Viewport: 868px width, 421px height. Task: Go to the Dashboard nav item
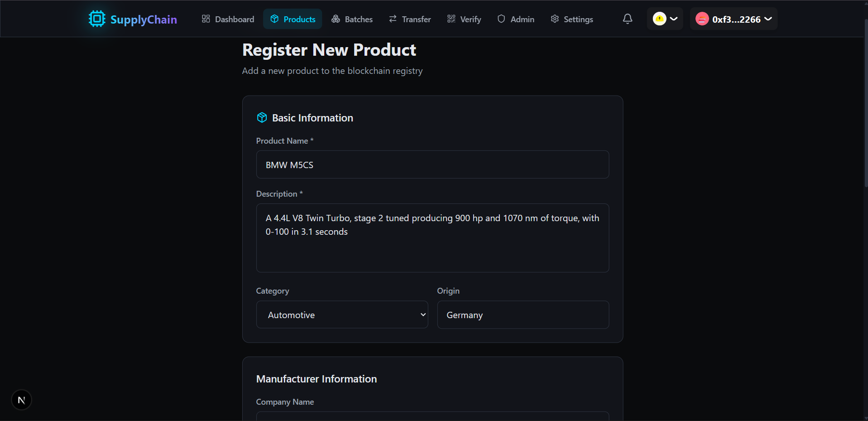[228, 19]
